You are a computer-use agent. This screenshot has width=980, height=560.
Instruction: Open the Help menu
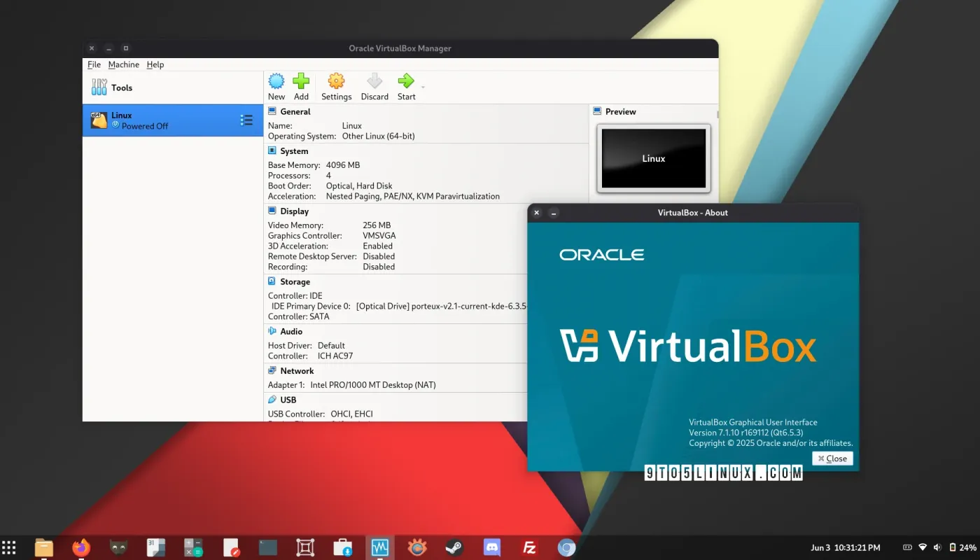pos(155,64)
